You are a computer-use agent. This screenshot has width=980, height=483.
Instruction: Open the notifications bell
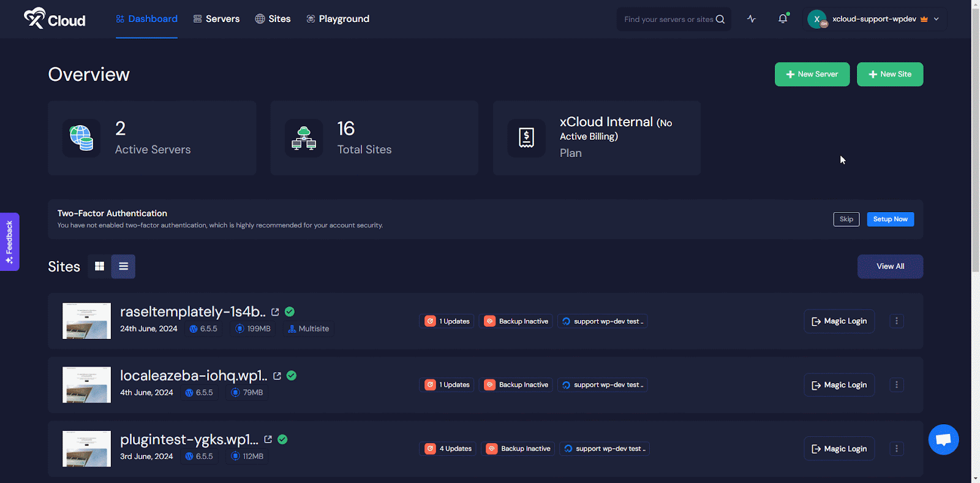(x=783, y=19)
